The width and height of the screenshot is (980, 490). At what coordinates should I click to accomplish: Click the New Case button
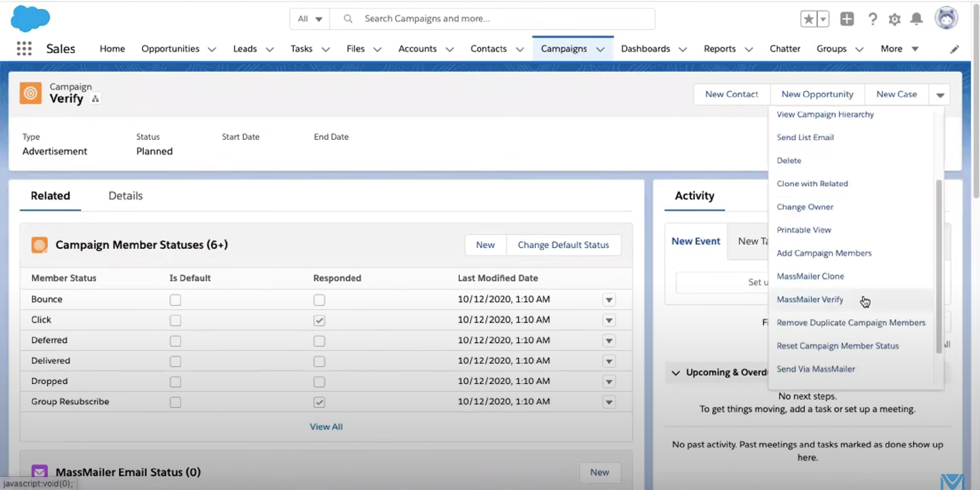point(896,94)
